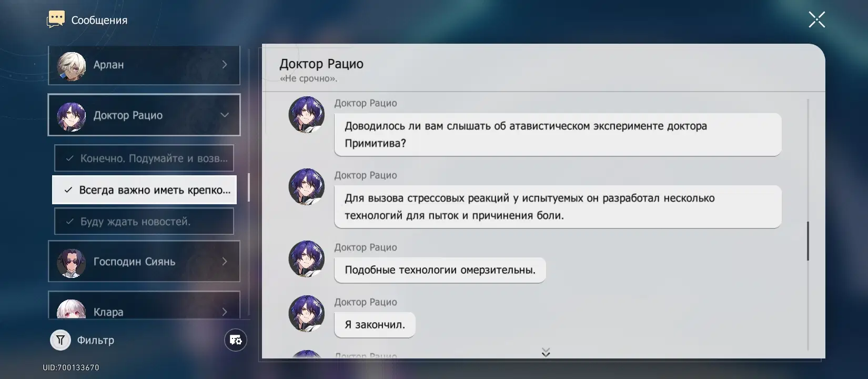Click the Filter funnel icon
The width and height of the screenshot is (868, 379).
[60, 340]
